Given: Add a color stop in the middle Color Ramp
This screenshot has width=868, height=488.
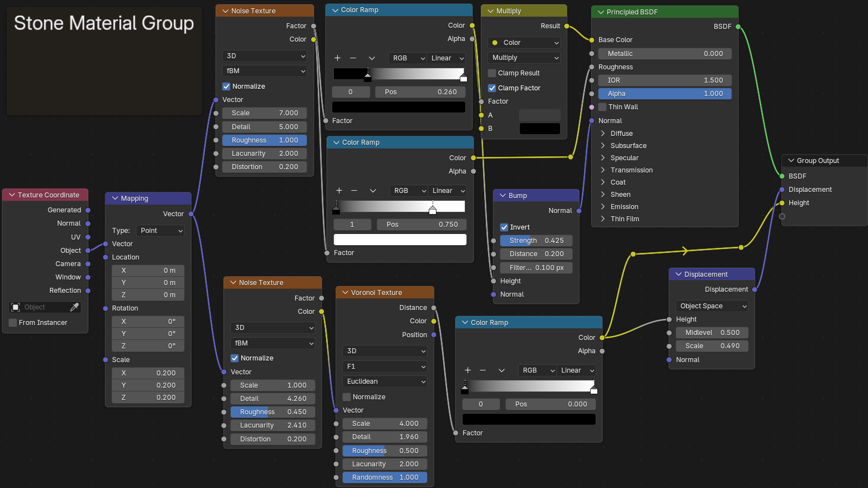Looking at the screenshot, I should pyautogui.click(x=339, y=191).
